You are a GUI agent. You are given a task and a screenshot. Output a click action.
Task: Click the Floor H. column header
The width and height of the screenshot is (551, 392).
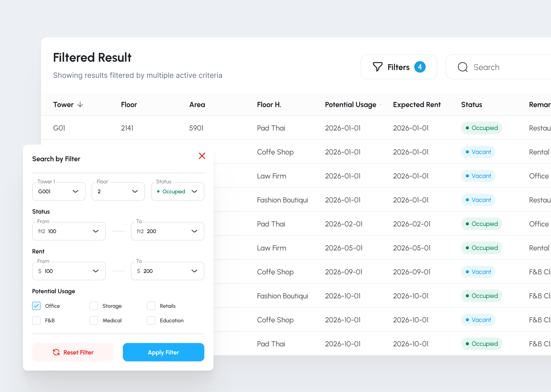tap(269, 105)
